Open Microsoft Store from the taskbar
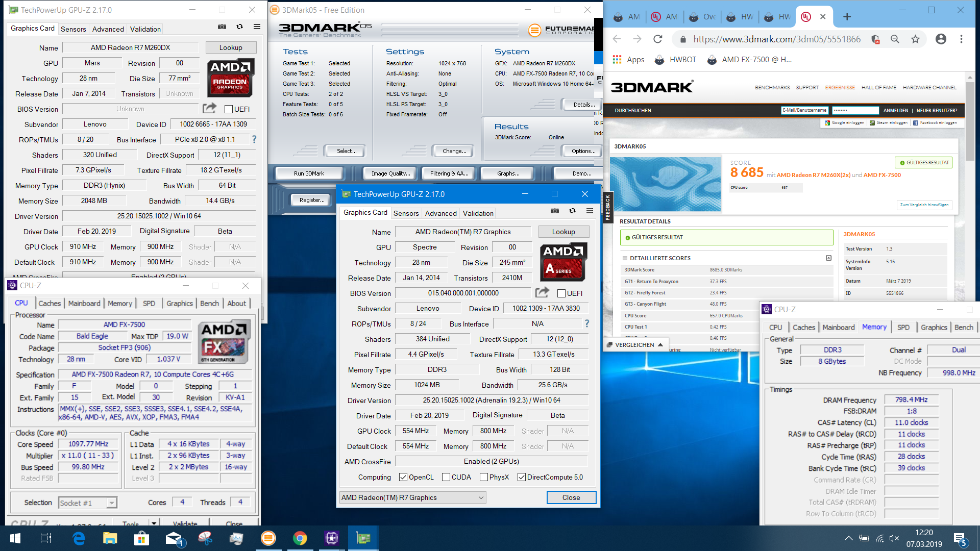Screen dimensions: 980x551 141,538
